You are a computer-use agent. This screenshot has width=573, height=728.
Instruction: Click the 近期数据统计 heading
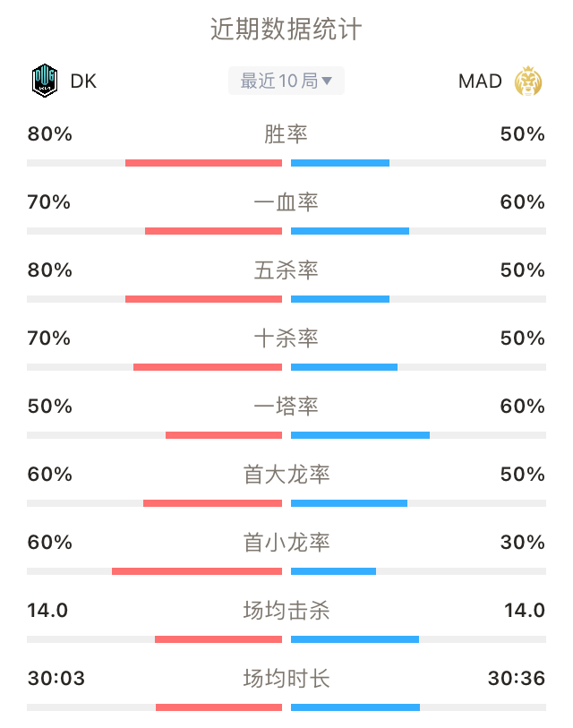(x=286, y=30)
